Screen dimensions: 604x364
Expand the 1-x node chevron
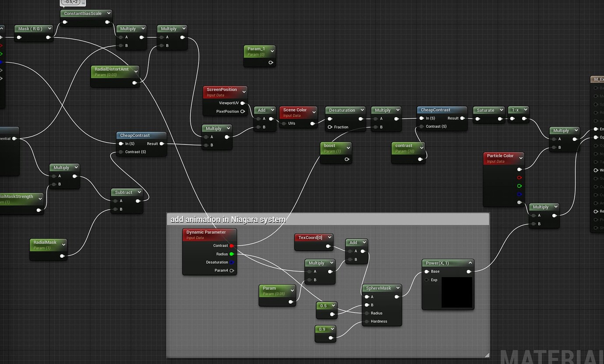click(525, 110)
